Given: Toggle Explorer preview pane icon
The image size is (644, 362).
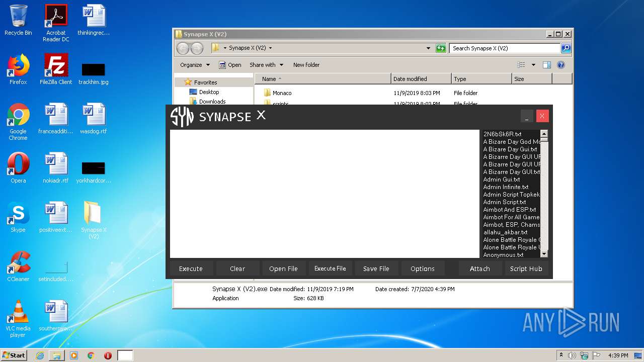Looking at the screenshot, I should [x=547, y=65].
